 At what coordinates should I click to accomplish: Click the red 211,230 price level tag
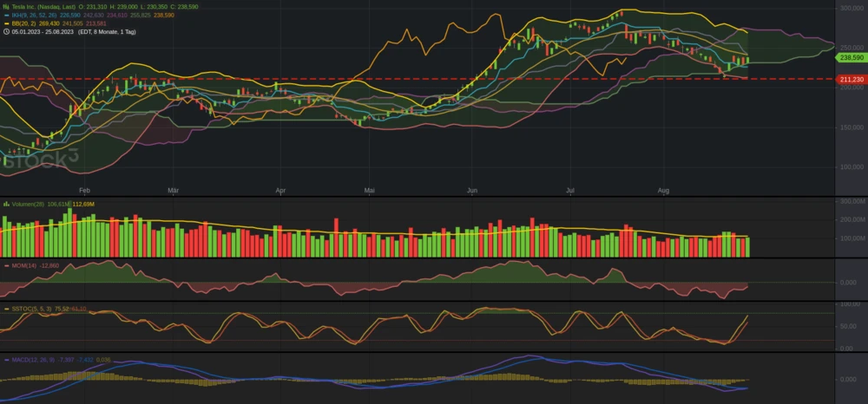coord(849,79)
